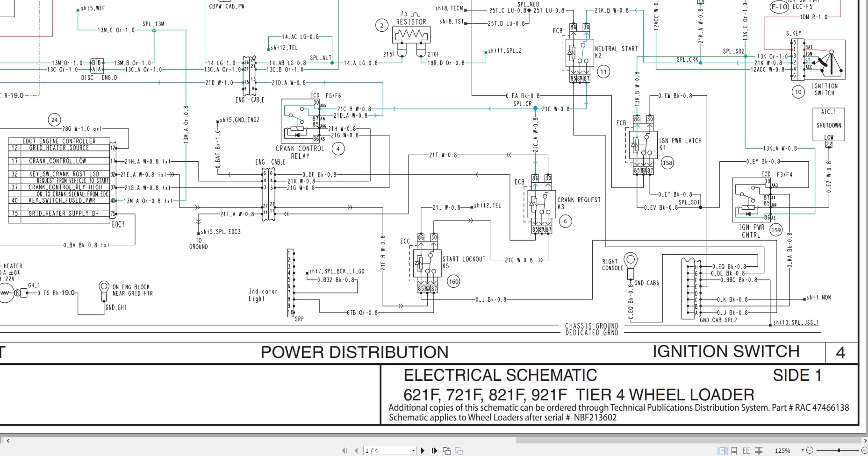Select the two-page continuous scrolling layout icon

[759, 450]
